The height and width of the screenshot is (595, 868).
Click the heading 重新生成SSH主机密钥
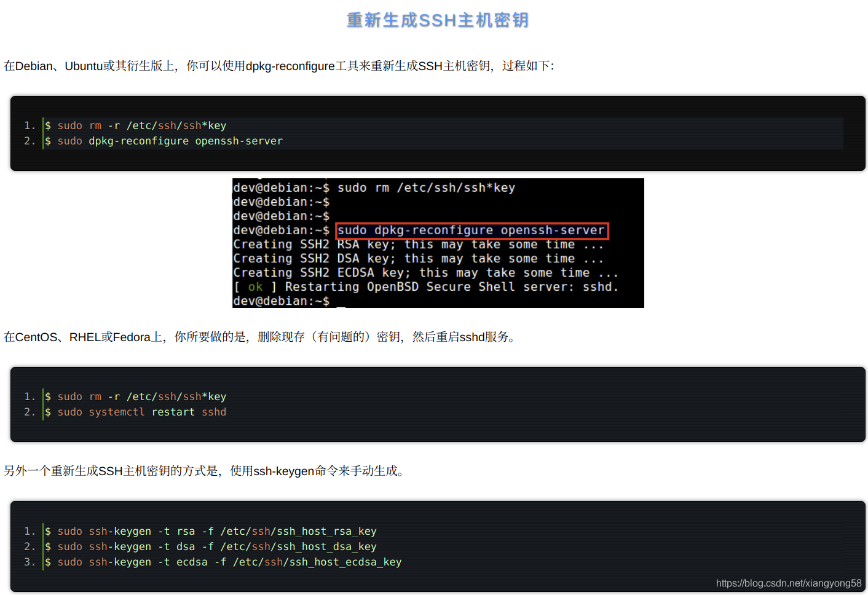[438, 20]
